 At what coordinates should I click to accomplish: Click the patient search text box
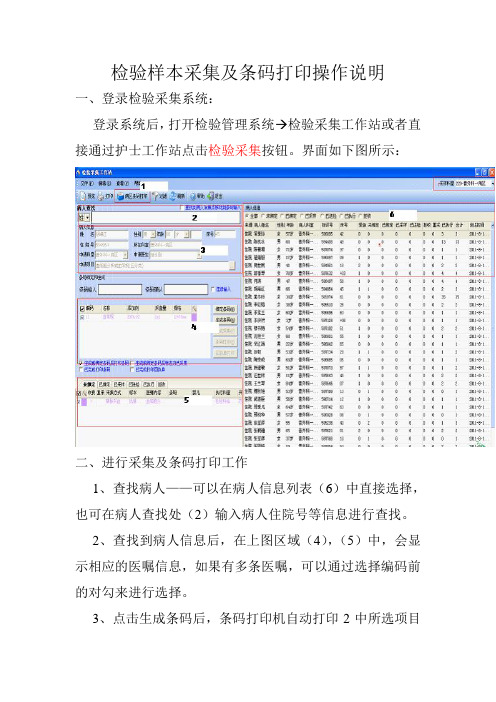tap(166, 218)
